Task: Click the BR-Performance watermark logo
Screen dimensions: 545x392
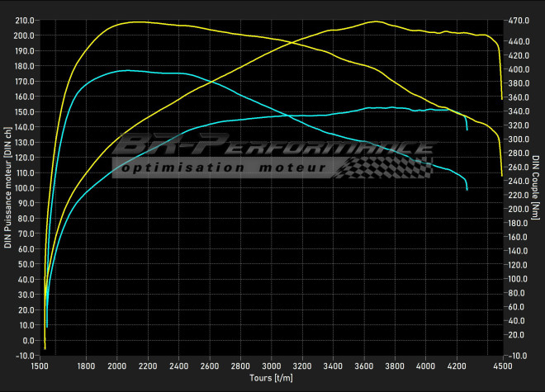Action: coord(272,149)
